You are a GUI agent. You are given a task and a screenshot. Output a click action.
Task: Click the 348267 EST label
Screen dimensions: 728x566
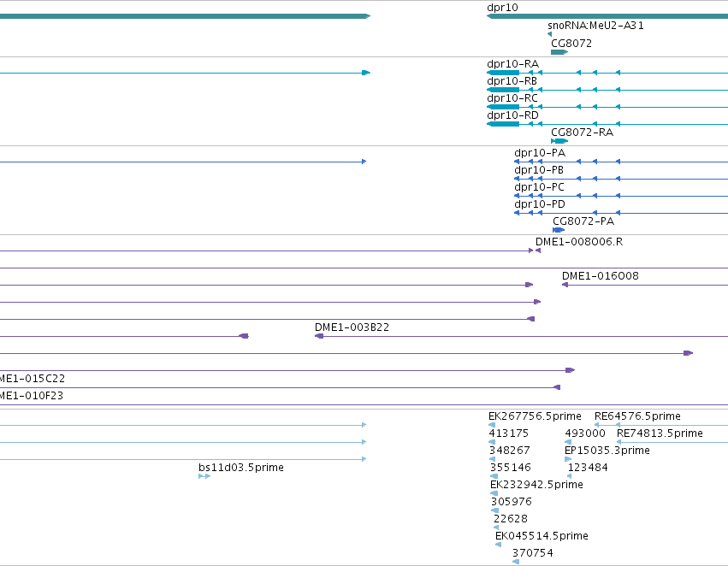click(x=510, y=451)
